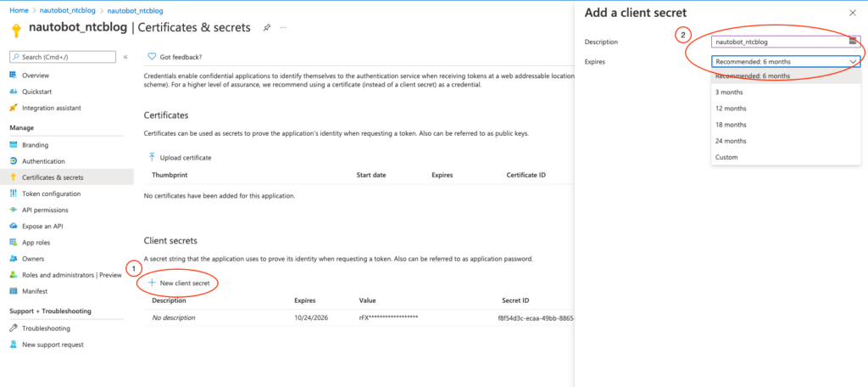This screenshot has width=868, height=387.
Task: Open Manifest menu item
Action: click(x=35, y=291)
